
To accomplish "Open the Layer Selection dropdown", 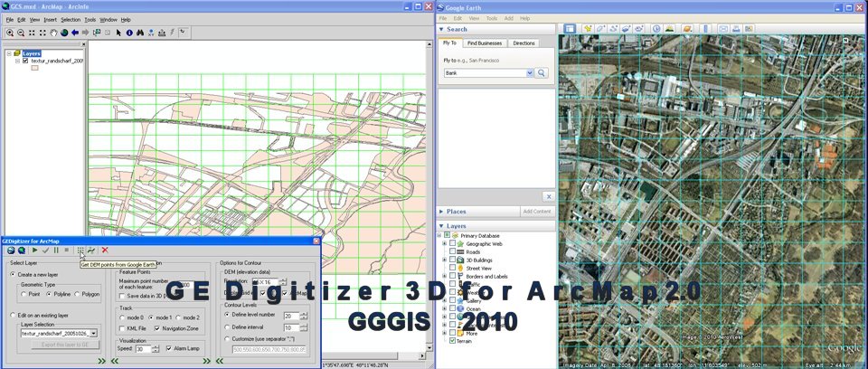I will pos(93,334).
